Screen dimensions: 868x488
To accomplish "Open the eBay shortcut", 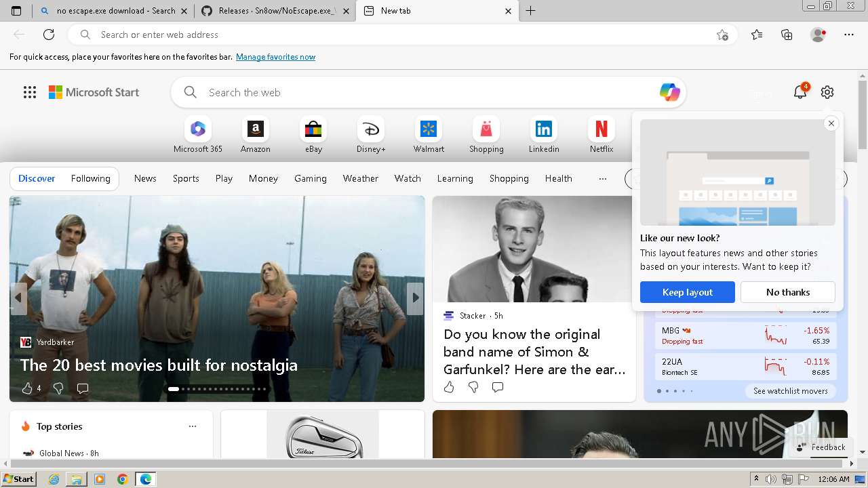I will coord(313,134).
